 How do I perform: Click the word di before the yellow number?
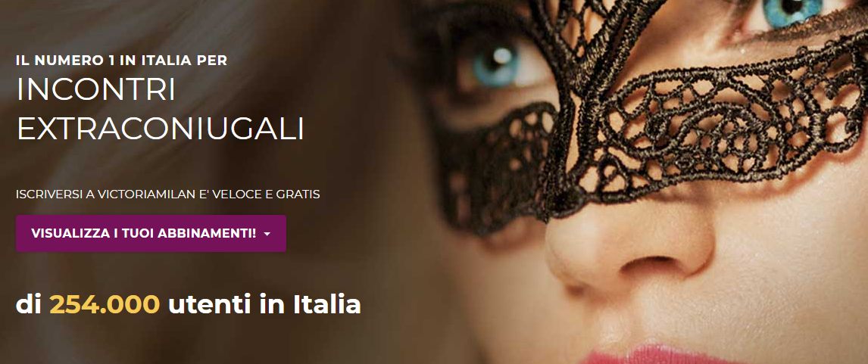pos(29,305)
